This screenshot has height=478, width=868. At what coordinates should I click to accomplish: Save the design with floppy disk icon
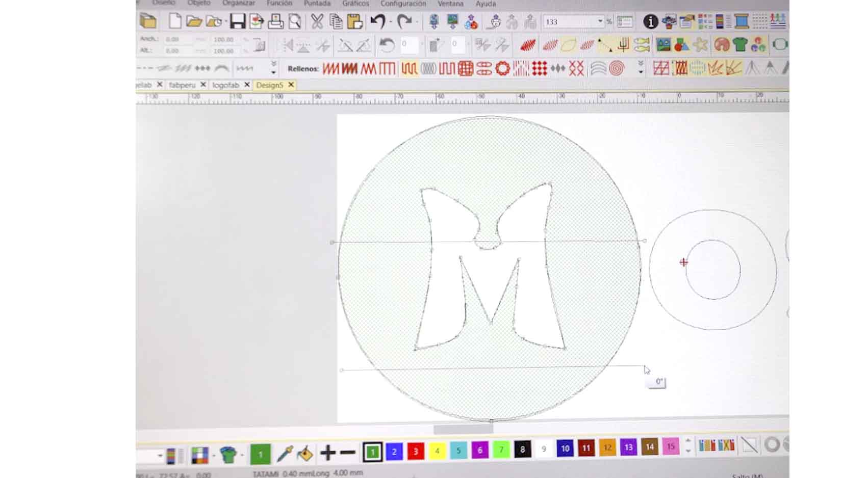click(238, 21)
